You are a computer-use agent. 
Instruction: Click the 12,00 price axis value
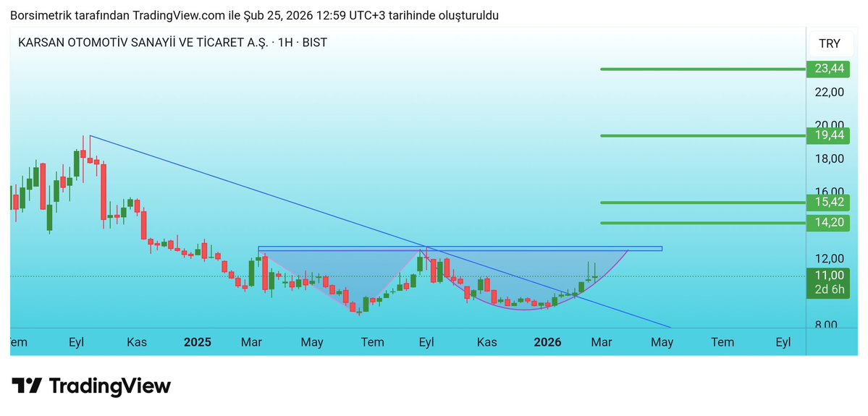tap(829, 259)
